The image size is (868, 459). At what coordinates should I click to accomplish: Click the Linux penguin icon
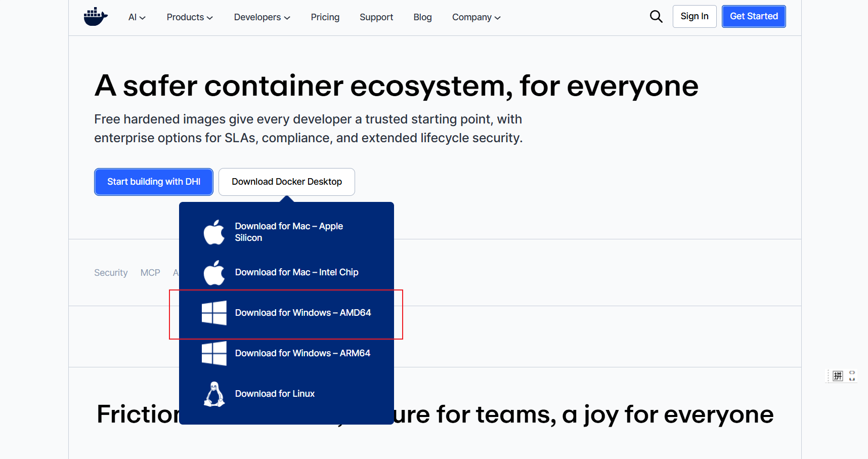(214, 394)
